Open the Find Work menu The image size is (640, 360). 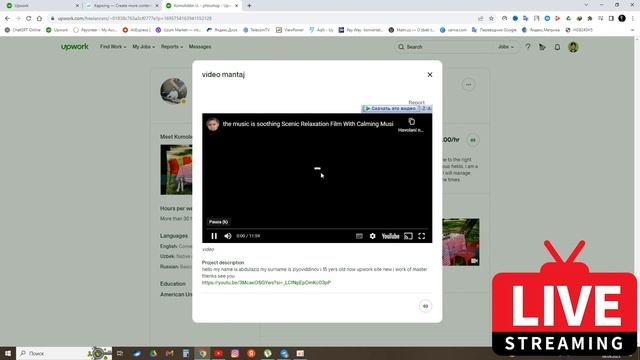113,47
